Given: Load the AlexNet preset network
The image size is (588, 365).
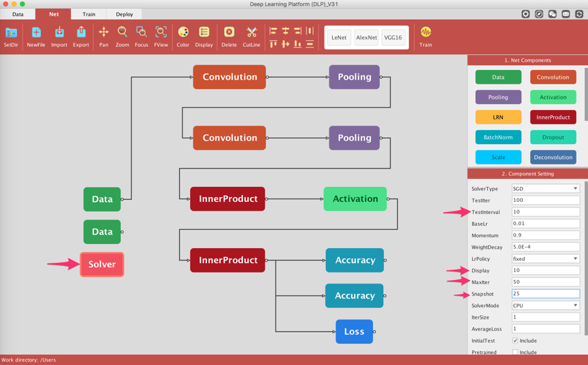Looking at the screenshot, I should point(366,38).
